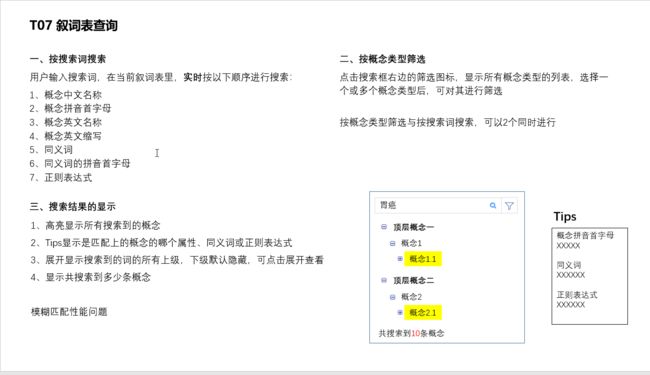Click the paragraph starting 点击搜索框右边的筛选图标

pyautogui.click(x=474, y=84)
